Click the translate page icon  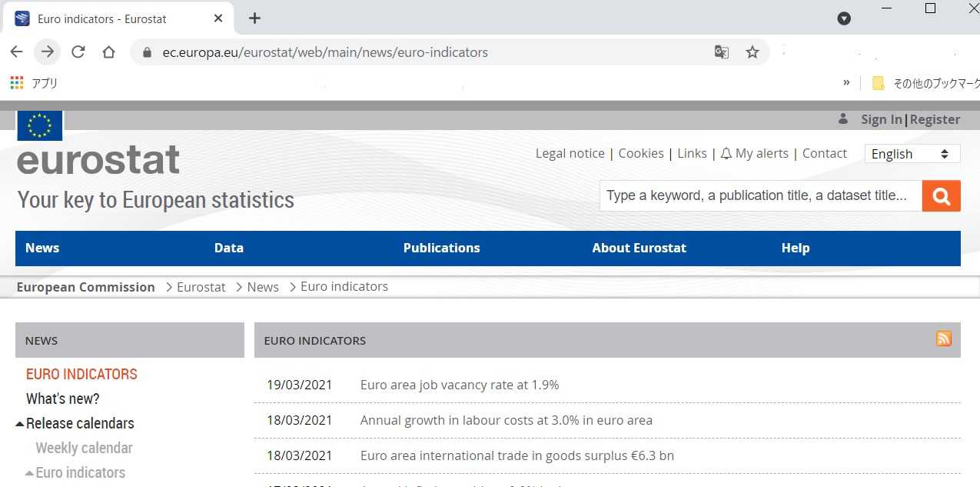click(721, 52)
